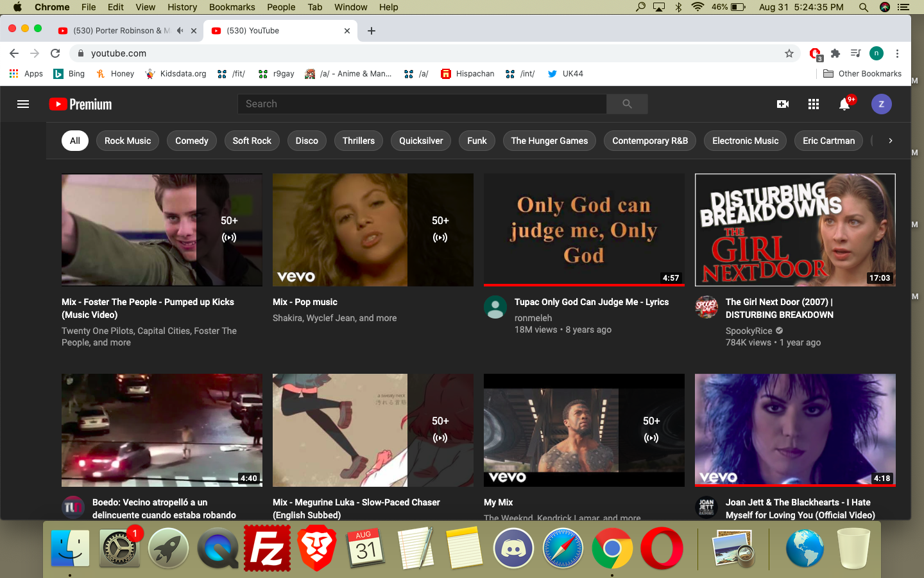Open the media control icon in toolbar

click(x=855, y=53)
